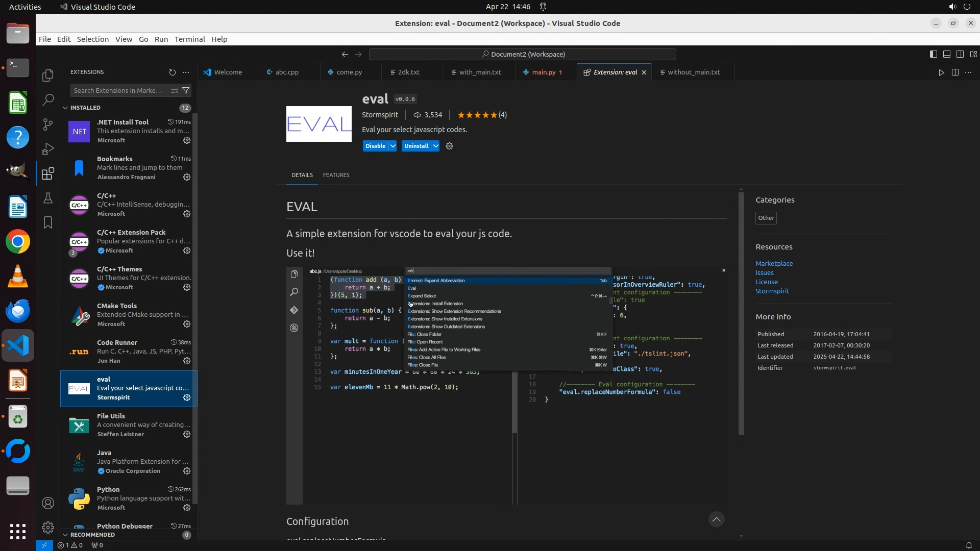Click the Marketplace resource link
Image resolution: width=980 pixels, height=551 pixels.
774,264
